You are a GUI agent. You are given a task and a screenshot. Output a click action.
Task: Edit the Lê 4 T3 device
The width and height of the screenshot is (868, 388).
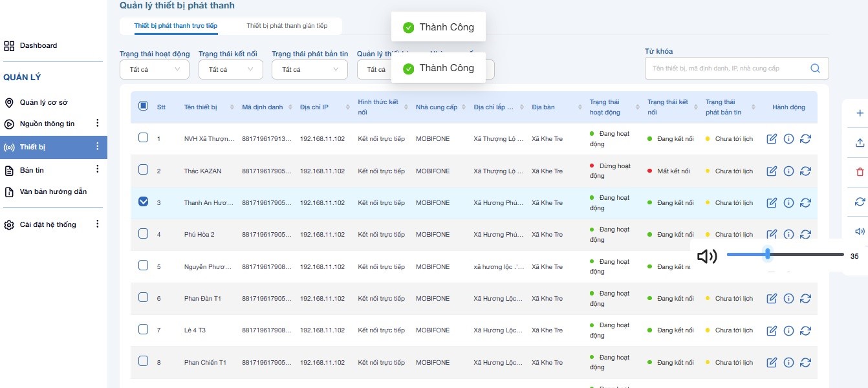pos(772,330)
